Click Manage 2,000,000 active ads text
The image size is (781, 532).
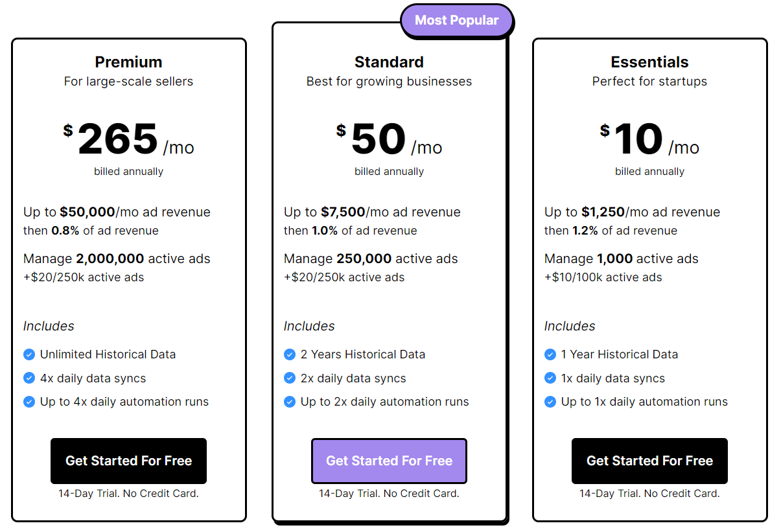click(117, 259)
